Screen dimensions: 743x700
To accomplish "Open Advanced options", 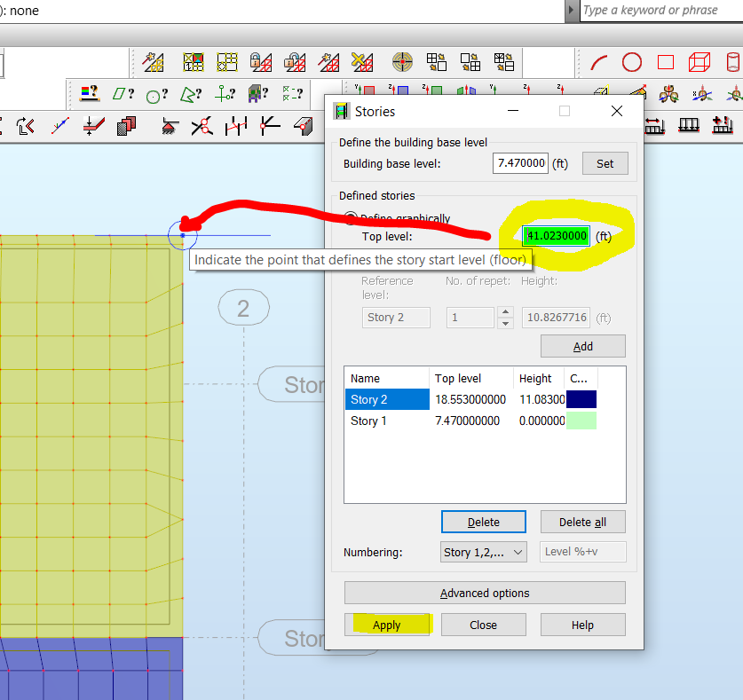I will [x=484, y=593].
